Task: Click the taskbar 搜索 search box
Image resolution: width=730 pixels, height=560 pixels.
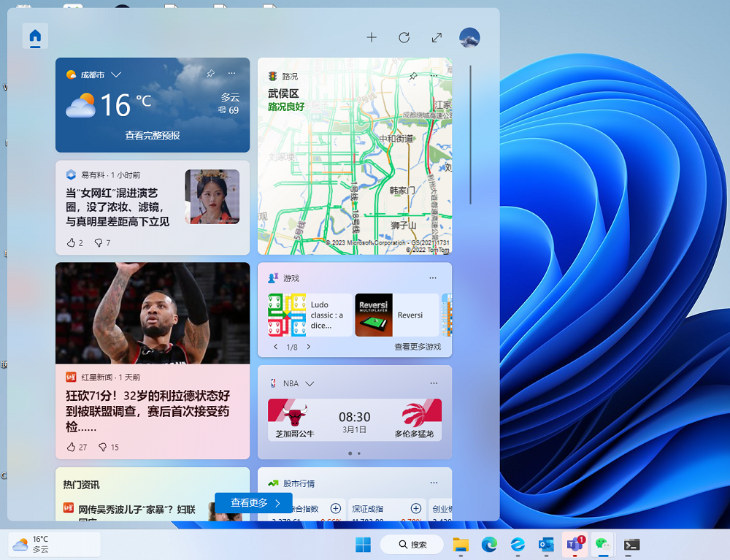Action: click(x=412, y=544)
